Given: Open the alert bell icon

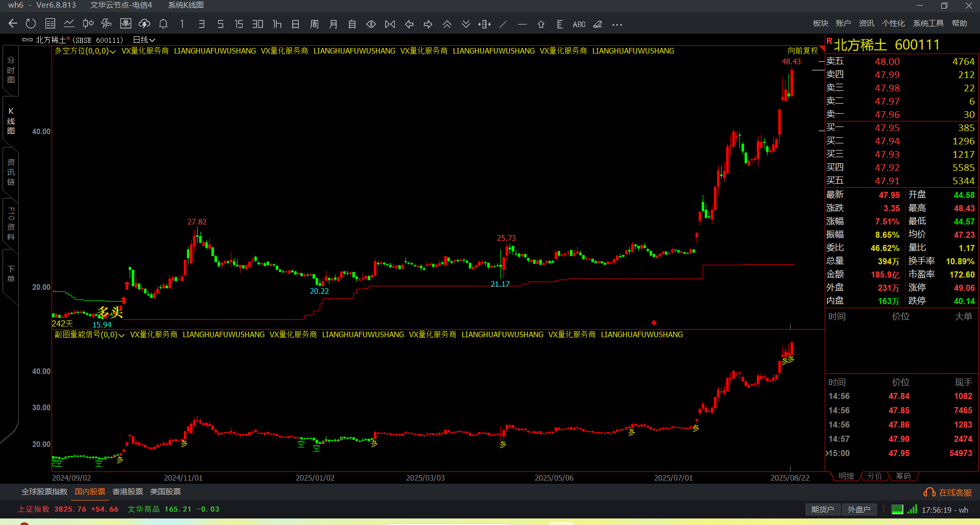Looking at the screenshot, I should pyautogui.click(x=163, y=23).
